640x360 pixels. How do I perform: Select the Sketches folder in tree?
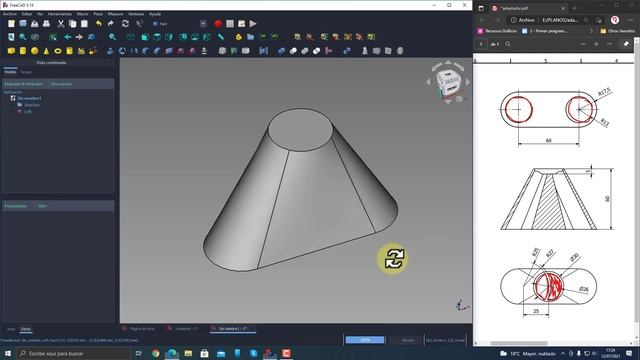pos(32,105)
